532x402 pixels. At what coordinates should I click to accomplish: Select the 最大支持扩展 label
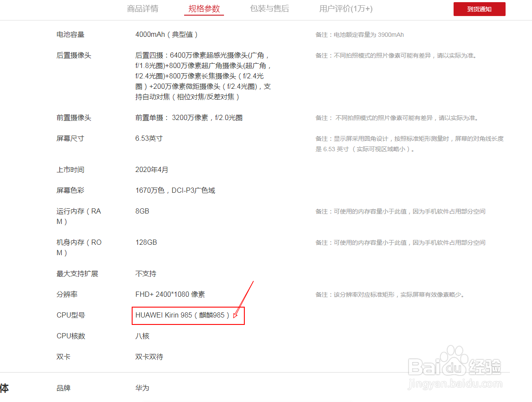click(x=78, y=274)
